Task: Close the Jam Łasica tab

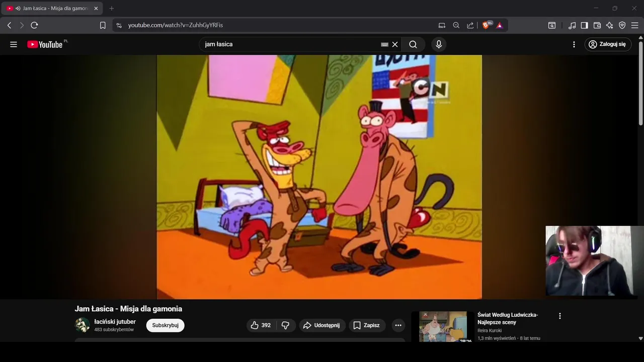Action: click(x=96, y=9)
